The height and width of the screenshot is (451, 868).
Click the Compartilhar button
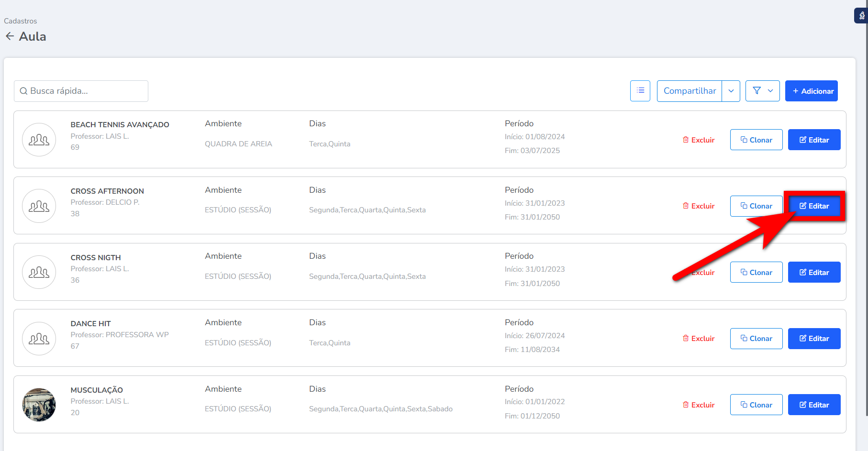point(690,91)
